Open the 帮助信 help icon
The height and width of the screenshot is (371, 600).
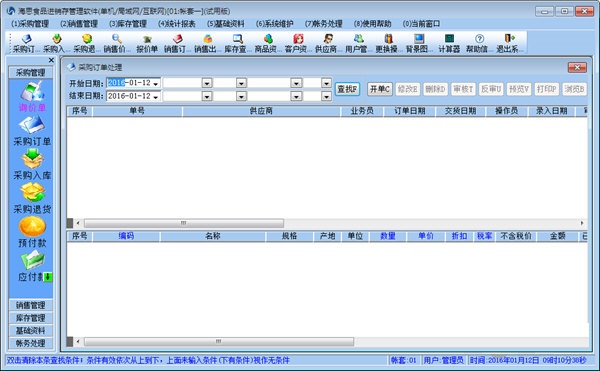coord(479,43)
